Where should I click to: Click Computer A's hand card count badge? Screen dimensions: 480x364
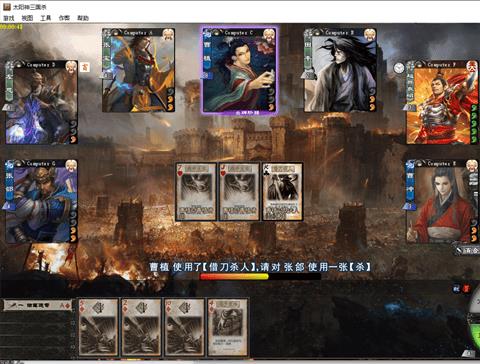click(x=107, y=75)
